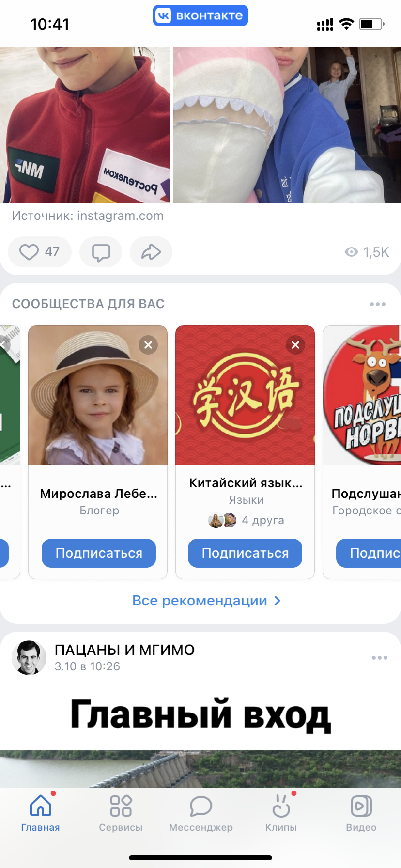Viewport: 401px width, 868px height.
Task: Open the Chinese language community image
Action: [x=245, y=395]
